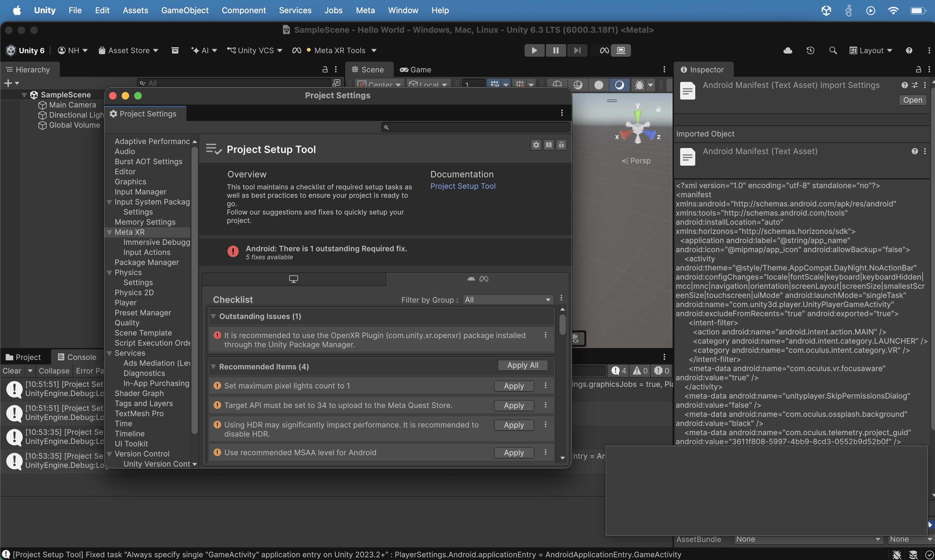Open the options menu for the MSAA level item
Viewport: 935px width, 560px height.
tap(546, 452)
